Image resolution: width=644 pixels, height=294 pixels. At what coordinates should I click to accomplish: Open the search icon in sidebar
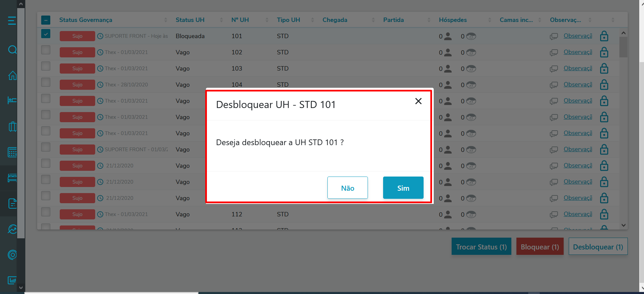12,50
